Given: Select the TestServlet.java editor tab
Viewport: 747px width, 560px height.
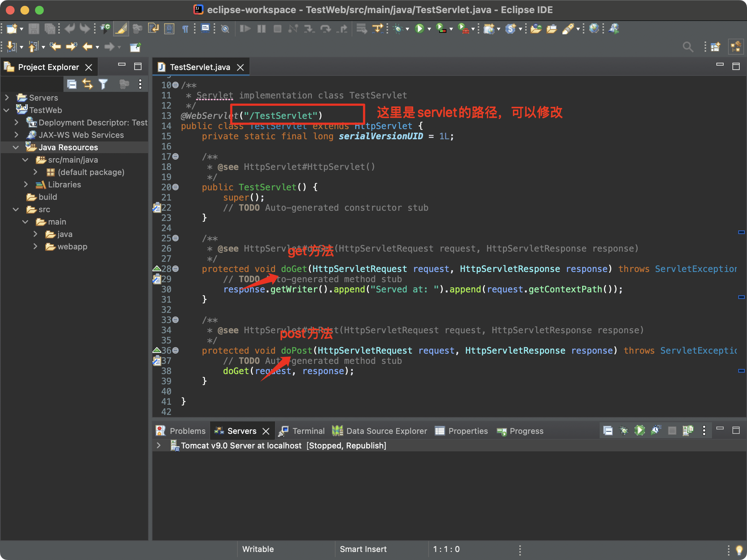Looking at the screenshot, I should 200,67.
